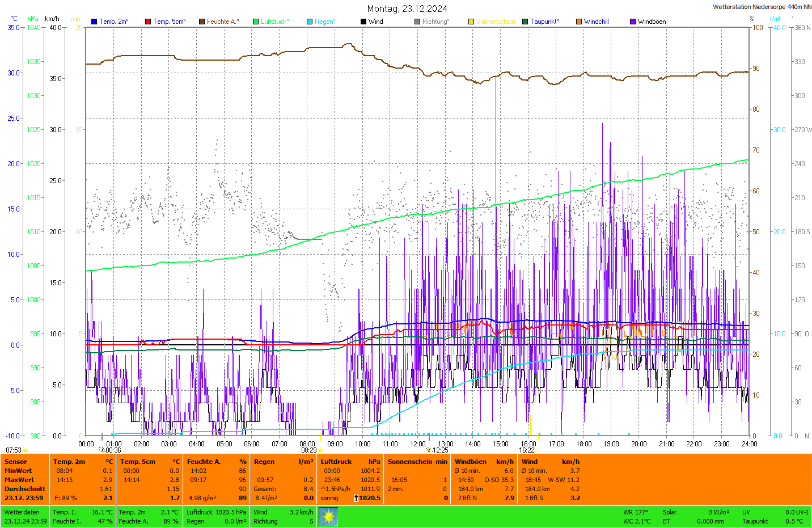
Task: Click the sunrise icon beside 07:53
Action: (26, 450)
